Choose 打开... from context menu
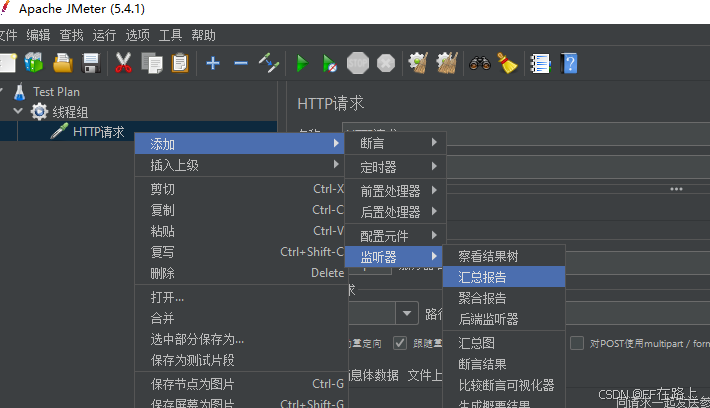This screenshot has height=408, width=710. coord(240,297)
